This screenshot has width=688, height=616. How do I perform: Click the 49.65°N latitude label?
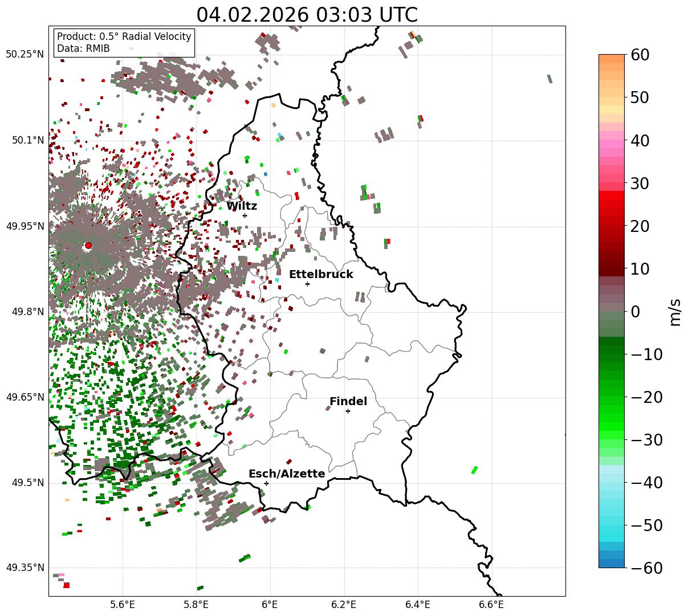tap(25, 397)
